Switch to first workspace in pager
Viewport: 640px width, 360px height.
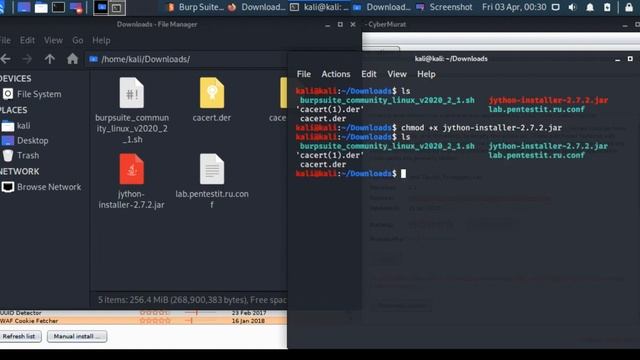pos(101,7)
